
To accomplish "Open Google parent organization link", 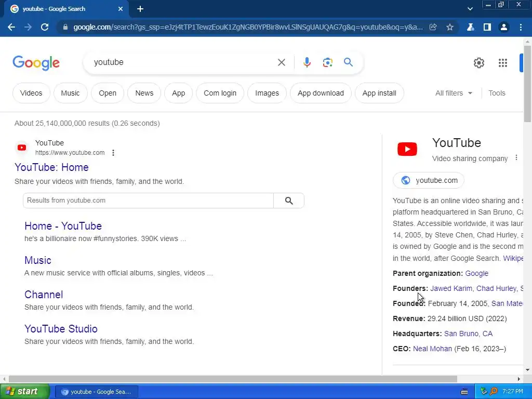I will click(x=477, y=273).
